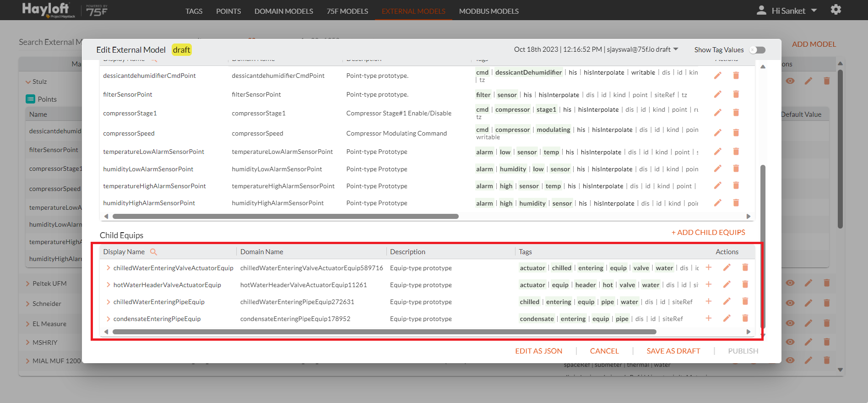Expand condensateEnteringPipeEquip row
Image resolution: width=868 pixels, height=403 pixels.
[x=108, y=318]
